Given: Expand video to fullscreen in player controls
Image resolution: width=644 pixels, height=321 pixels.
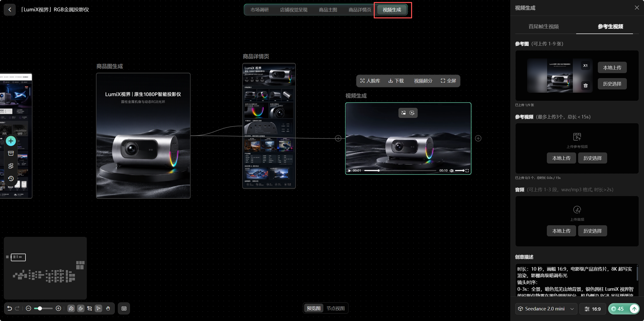Looking at the screenshot, I should pos(467,171).
